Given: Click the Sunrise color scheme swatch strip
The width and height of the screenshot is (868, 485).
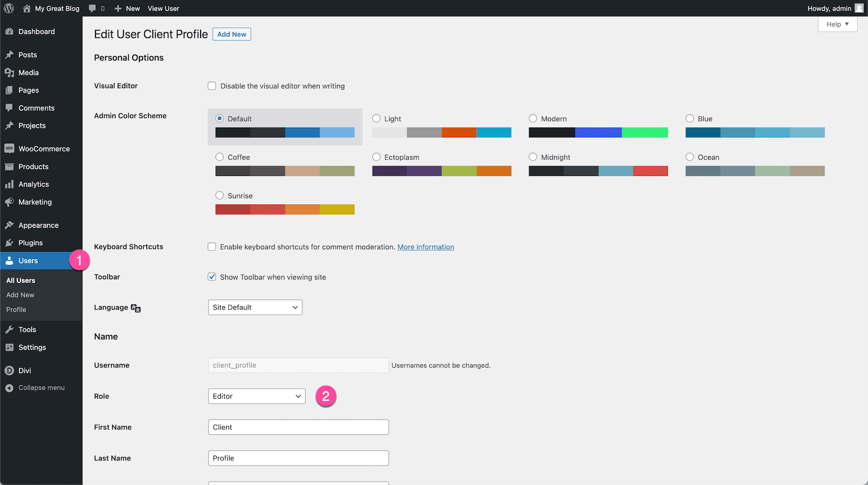Looking at the screenshot, I should (285, 209).
